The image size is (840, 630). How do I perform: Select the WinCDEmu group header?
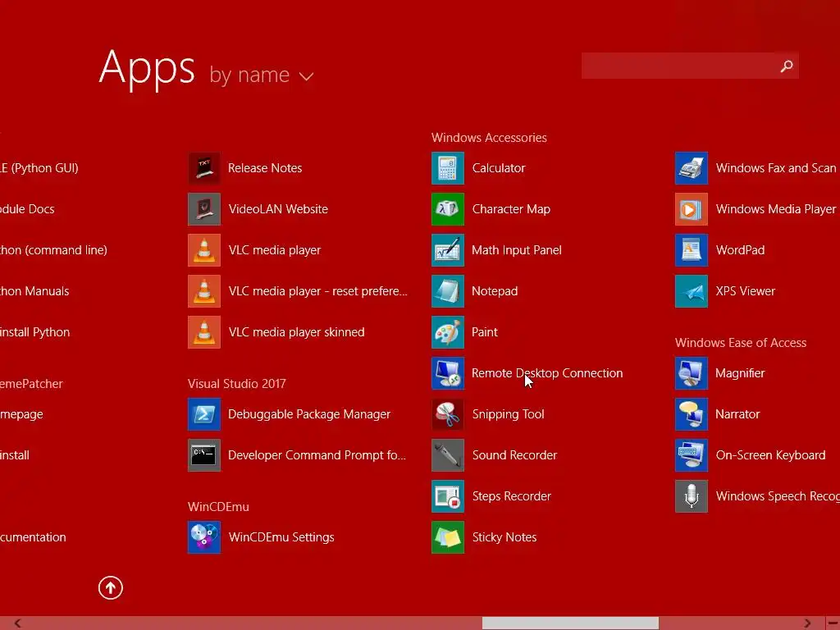(x=218, y=507)
